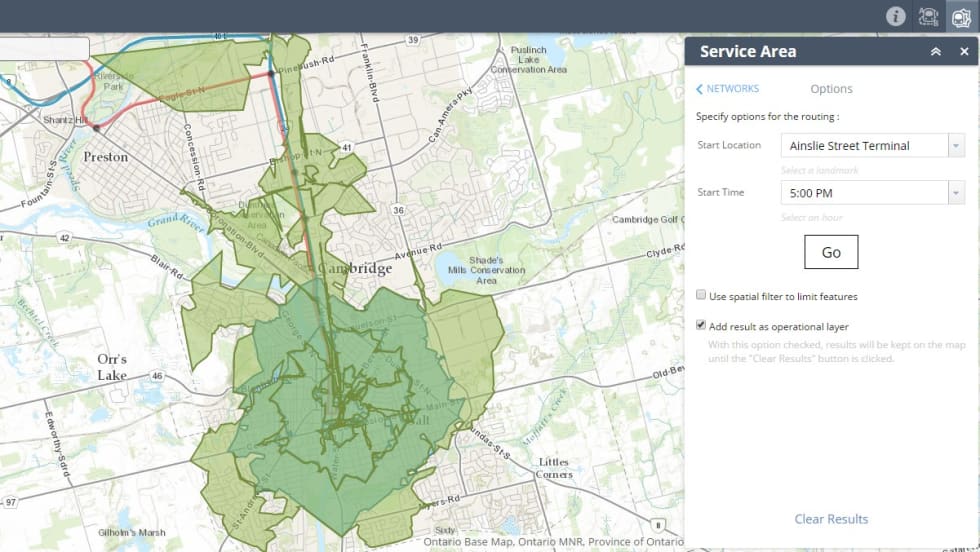Uncheck Add result as operational layer
The height and width of the screenshot is (552, 980).
coord(702,326)
